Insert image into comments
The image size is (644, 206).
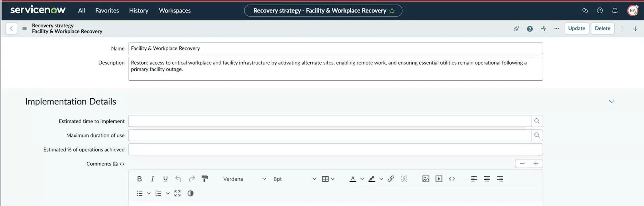tap(426, 179)
